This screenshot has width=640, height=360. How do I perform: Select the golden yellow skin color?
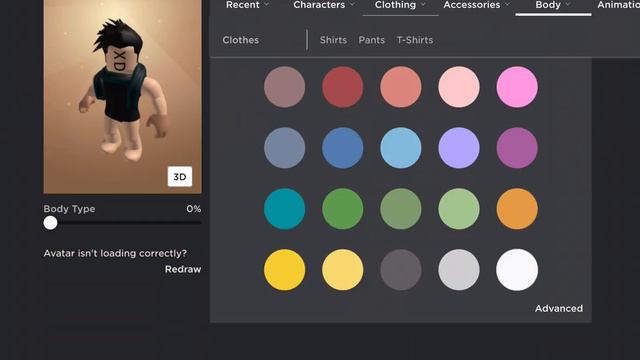(x=284, y=270)
